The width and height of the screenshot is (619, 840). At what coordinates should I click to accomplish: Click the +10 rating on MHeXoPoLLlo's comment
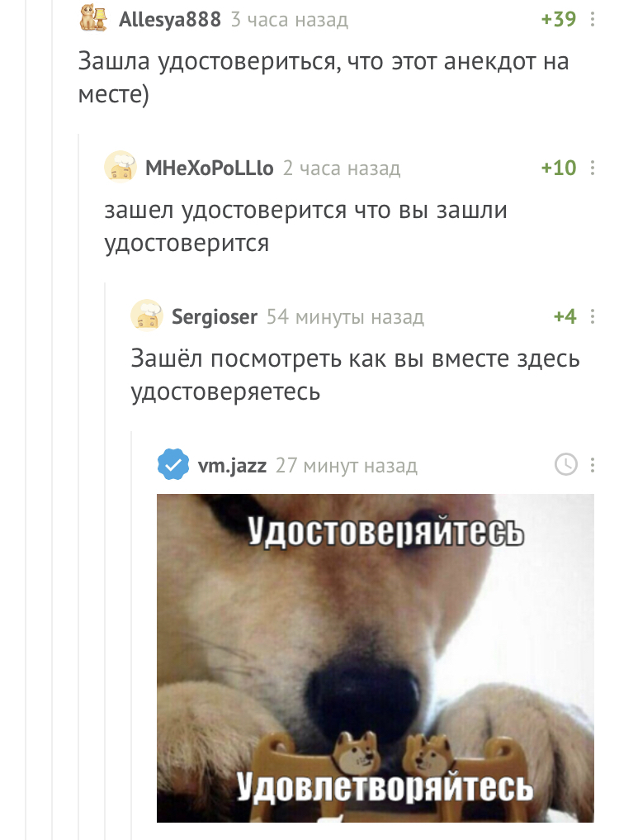coord(559,168)
